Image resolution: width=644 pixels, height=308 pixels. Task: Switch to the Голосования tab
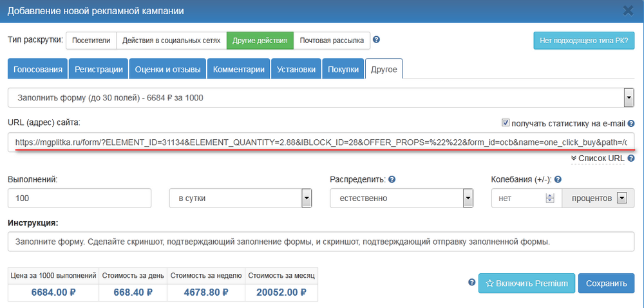(x=38, y=70)
